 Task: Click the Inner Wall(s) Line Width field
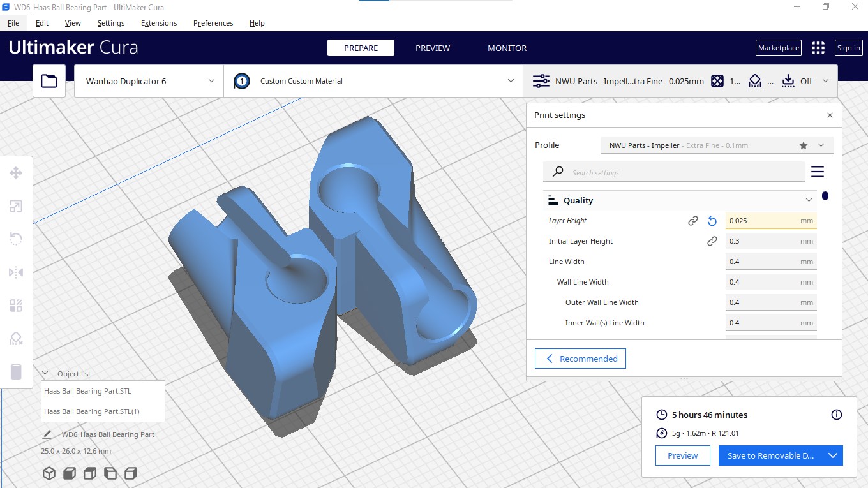point(771,323)
